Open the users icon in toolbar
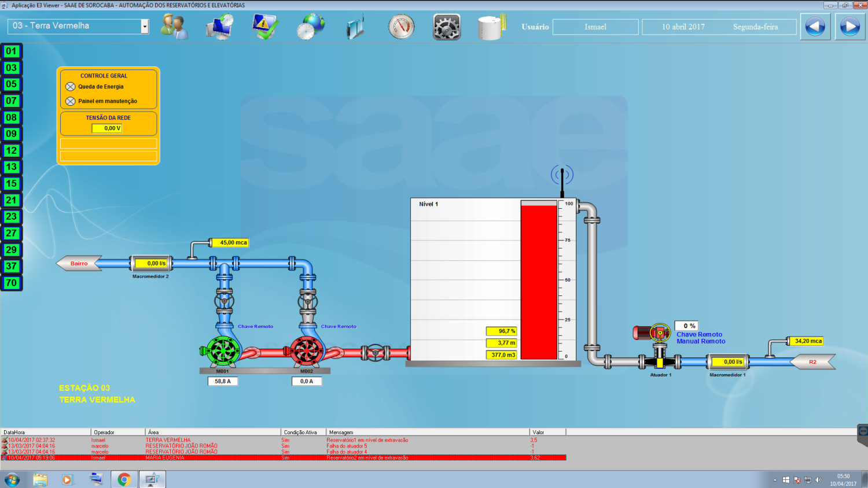 click(x=174, y=27)
